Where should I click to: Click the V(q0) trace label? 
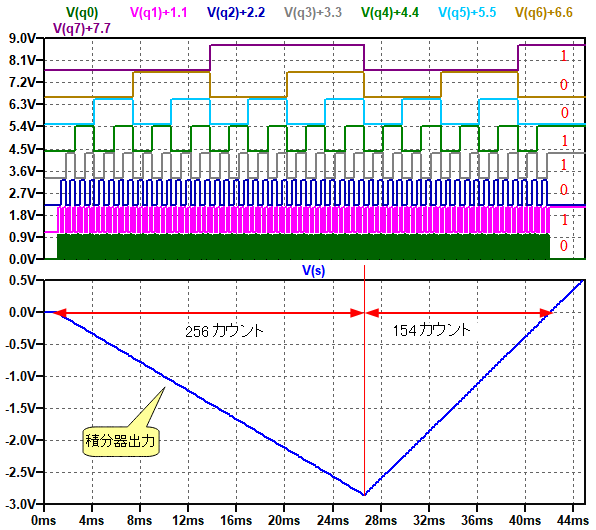(x=82, y=13)
